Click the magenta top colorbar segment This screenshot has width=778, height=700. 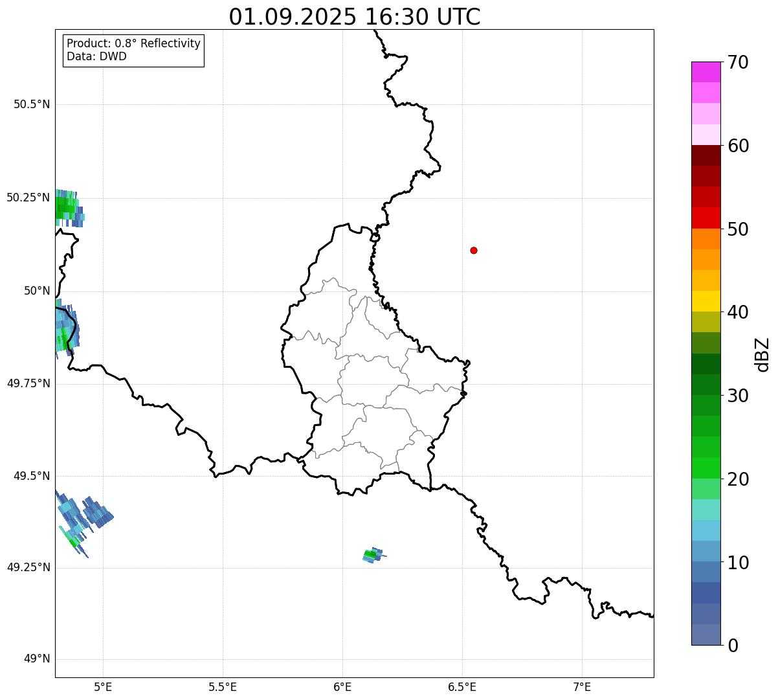pyautogui.click(x=706, y=72)
